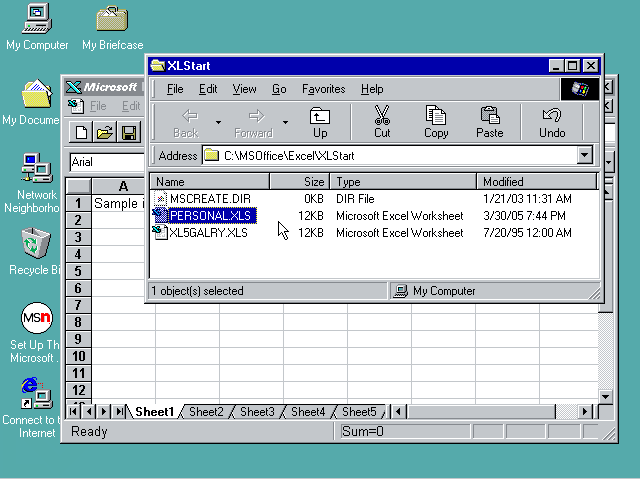Sort files by Size column header

[x=300, y=182]
